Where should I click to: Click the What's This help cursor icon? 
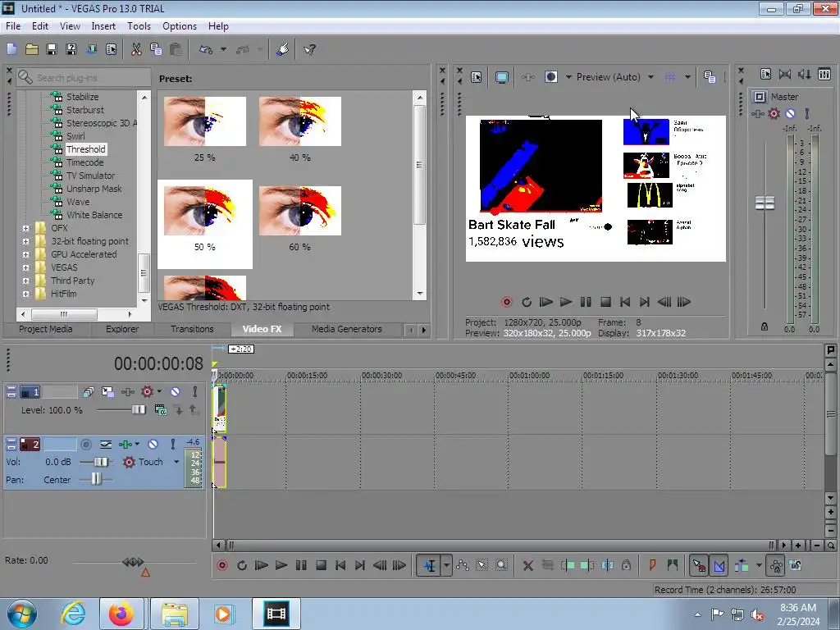(x=309, y=49)
